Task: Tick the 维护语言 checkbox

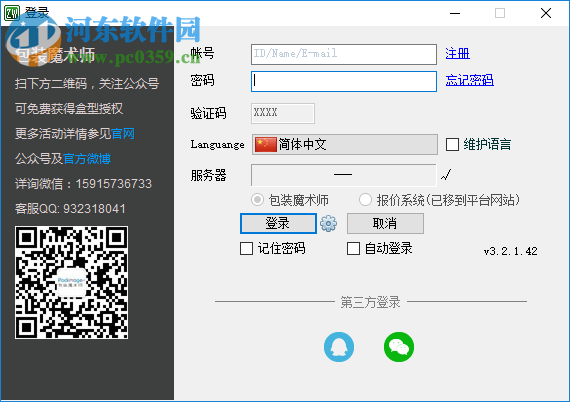Action: (452, 144)
